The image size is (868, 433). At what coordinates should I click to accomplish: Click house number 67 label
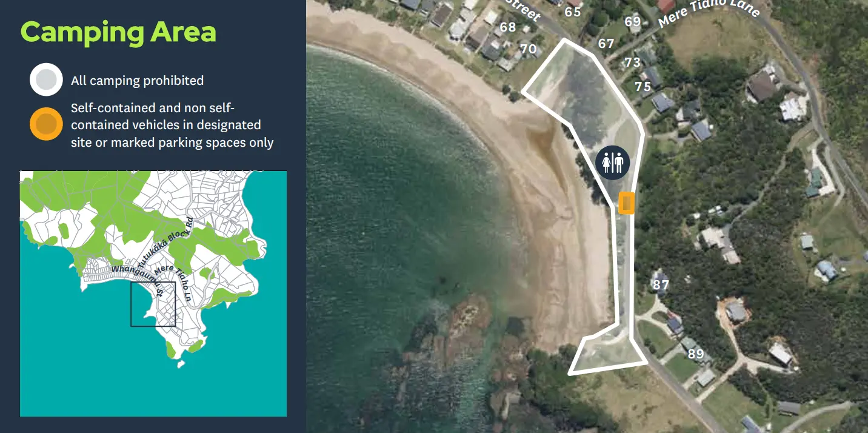coord(606,44)
